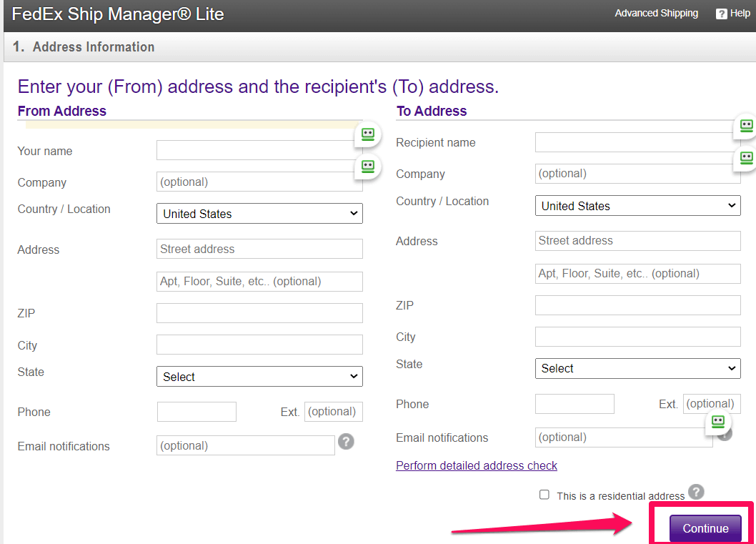Viewport: 756px width, 544px height.
Task: Click the "FedEx Ship Manager® Lite" title
Action: [118, 14]
